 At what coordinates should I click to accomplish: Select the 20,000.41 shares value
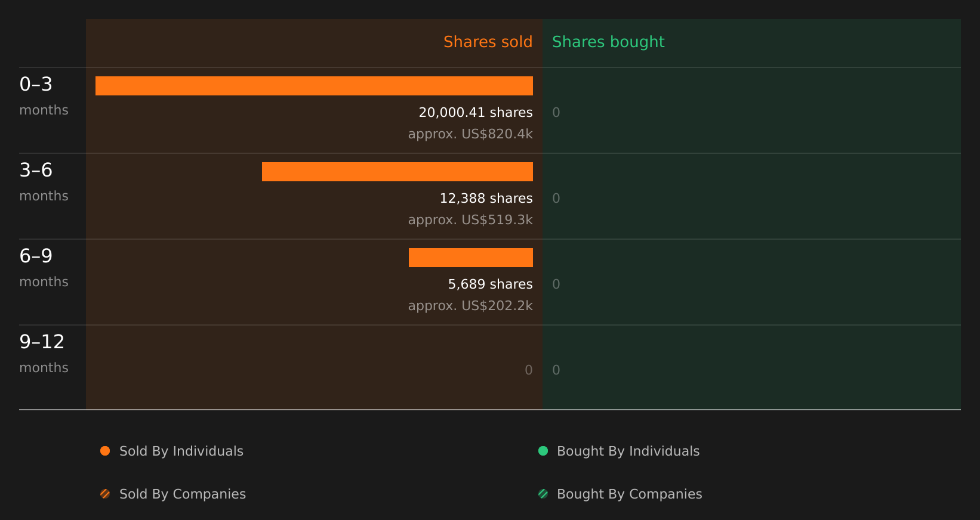coord(476,113)
